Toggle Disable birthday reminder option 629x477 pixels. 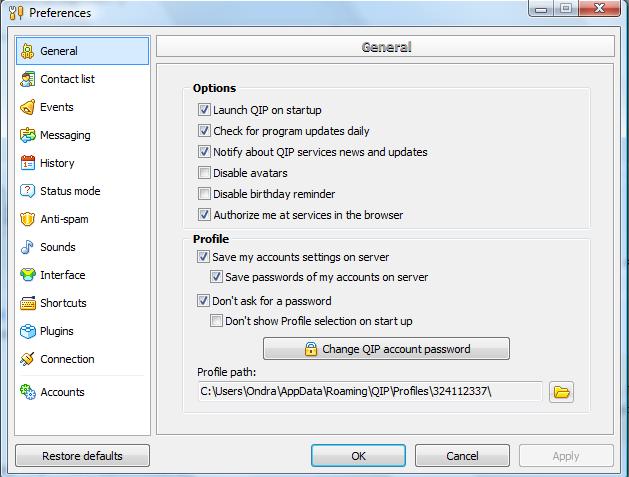click(205, 194)
